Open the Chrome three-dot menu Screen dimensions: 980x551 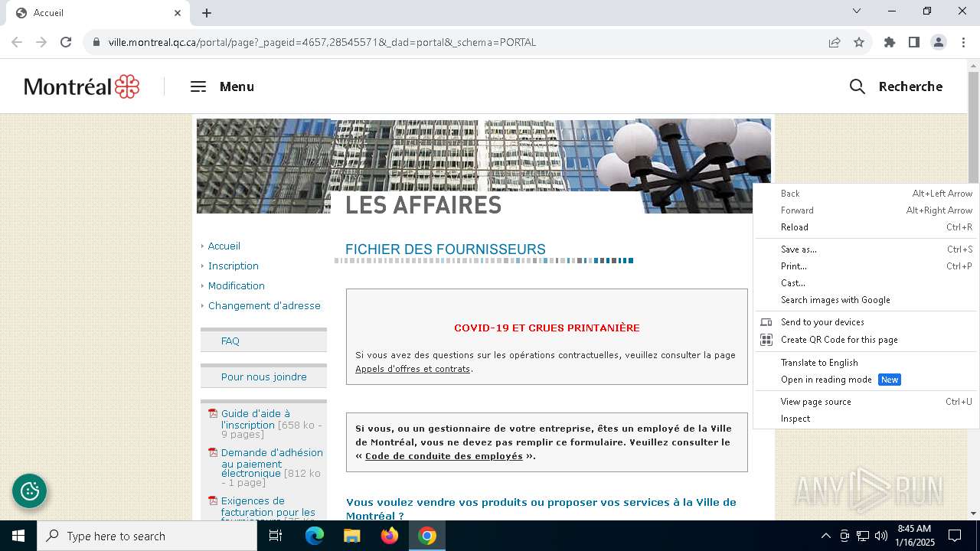[963, 42]
